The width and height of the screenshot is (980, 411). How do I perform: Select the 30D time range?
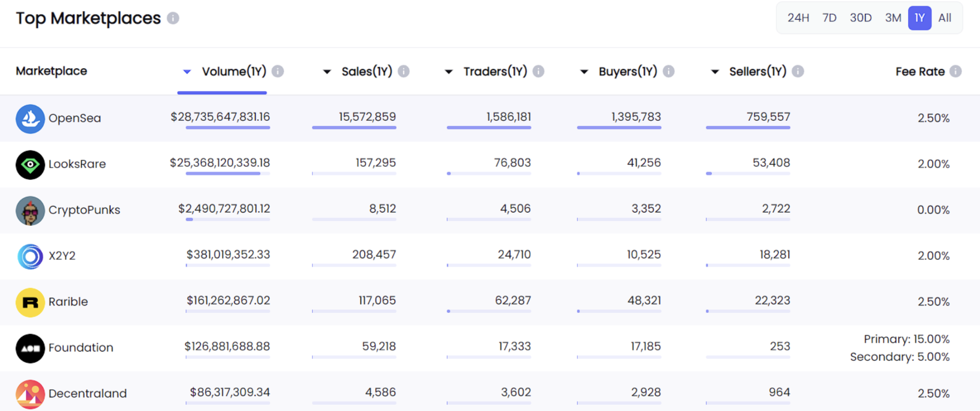coord(861,18)
